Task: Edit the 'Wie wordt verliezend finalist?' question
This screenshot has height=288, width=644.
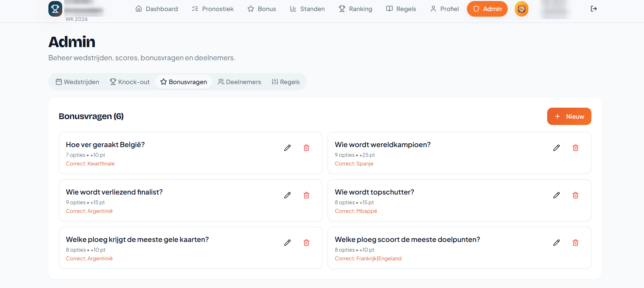Action: tap(287, 195)
